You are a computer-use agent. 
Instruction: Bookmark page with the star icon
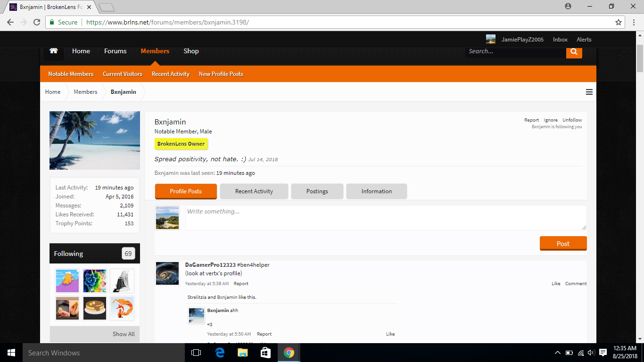[619, 22]
